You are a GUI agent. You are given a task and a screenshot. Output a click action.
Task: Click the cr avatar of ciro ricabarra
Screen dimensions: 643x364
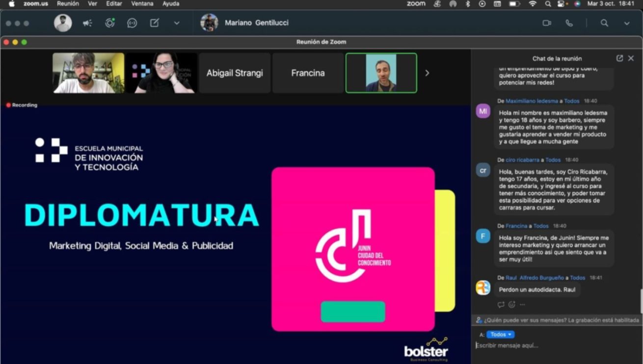[x=483, y=170]
